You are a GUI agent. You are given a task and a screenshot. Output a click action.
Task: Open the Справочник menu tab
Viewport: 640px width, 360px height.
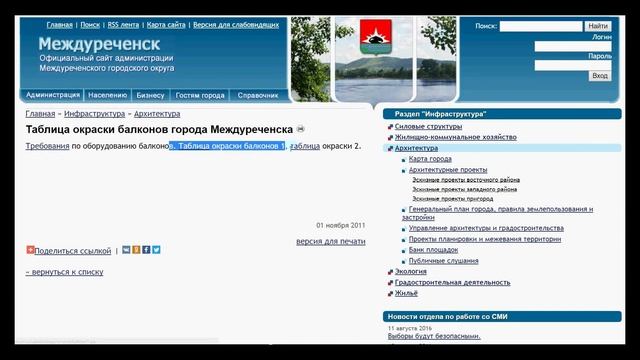tap(258, 95)
